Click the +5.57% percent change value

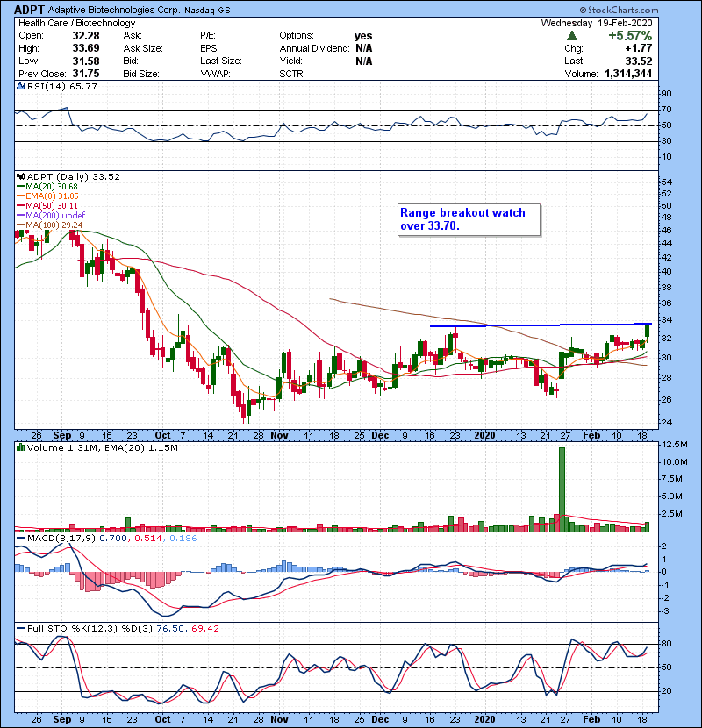630,36
